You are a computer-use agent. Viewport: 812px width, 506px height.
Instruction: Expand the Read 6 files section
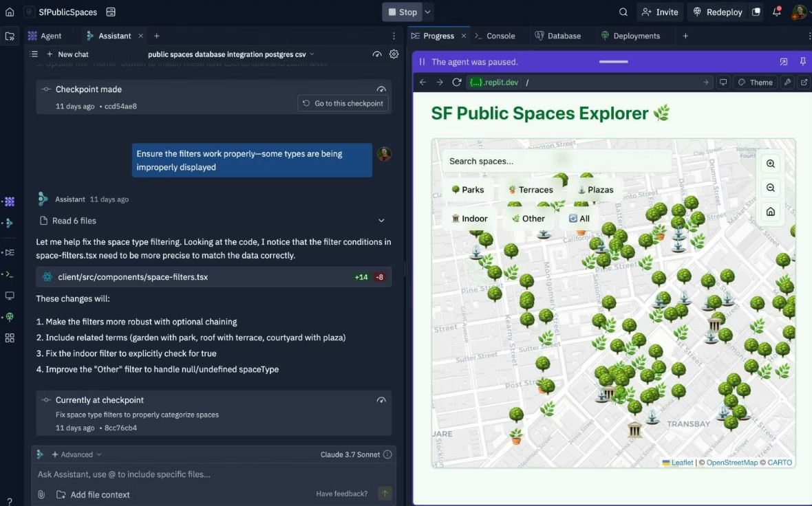click(x=381, y=221)
